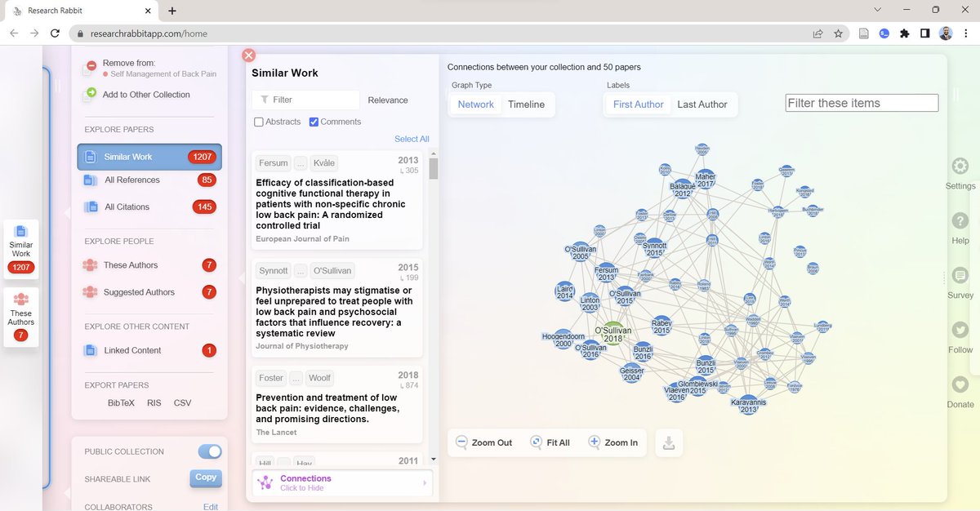Export papers as RIS

154,402
